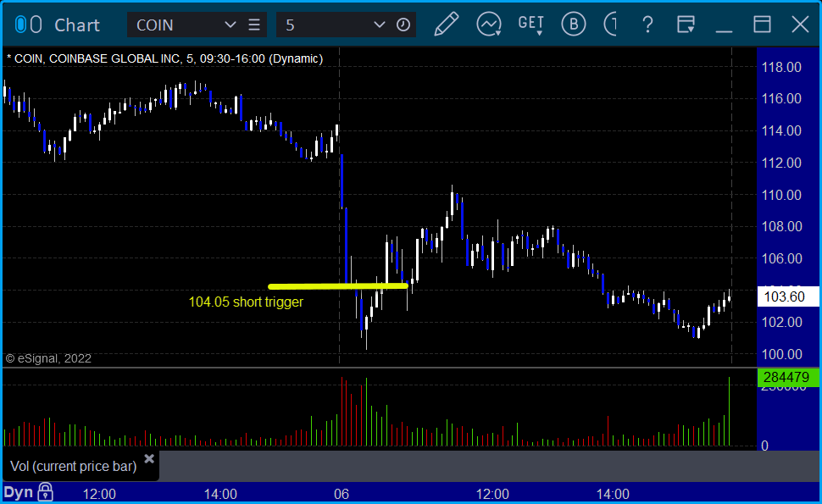This screenshot has width=822, height=504.
Task: Click the 100.00 price axis label
Action: point(781,354)
